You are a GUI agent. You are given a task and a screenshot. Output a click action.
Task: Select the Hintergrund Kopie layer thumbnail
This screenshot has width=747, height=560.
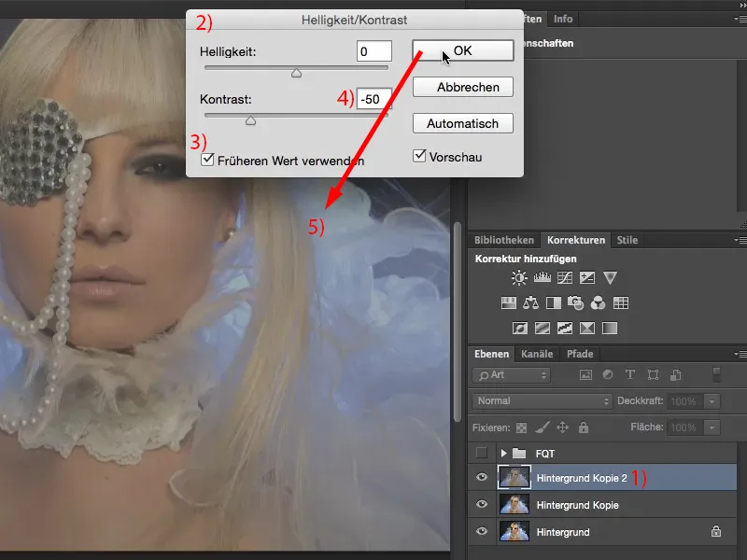coord(514,504)
